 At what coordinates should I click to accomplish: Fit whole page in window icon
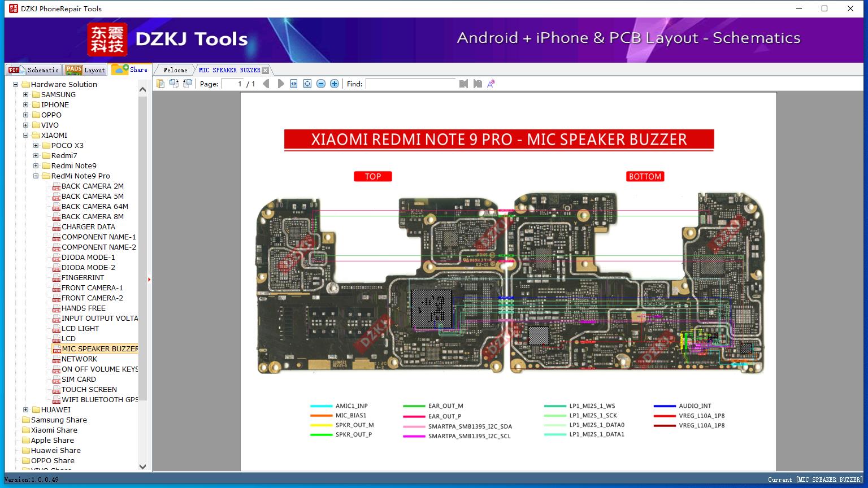click(x=307, y=84)
